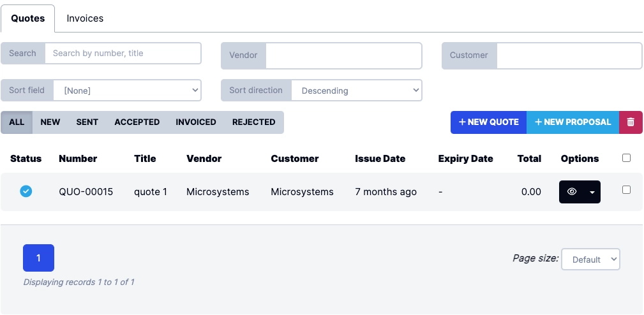
Task: Click the New Proposal button
Action: [x=573, y=122]
